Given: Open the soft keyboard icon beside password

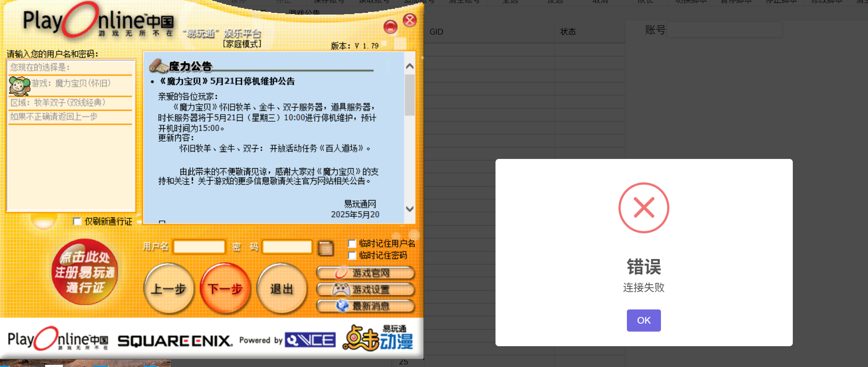Looking at the screenshot, I should pyautogui.click(x=326, y=248).
